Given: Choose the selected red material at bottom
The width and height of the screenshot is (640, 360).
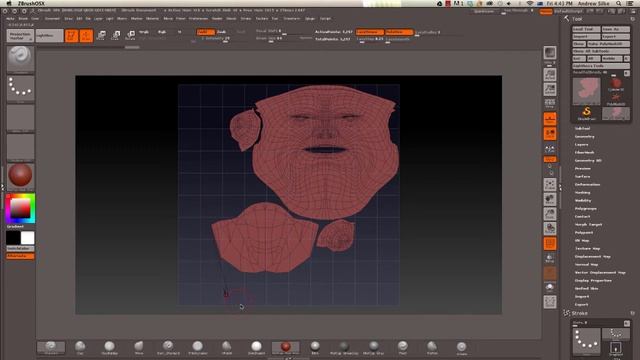Looking at the screenshot, I should click(x=286, y=348).
